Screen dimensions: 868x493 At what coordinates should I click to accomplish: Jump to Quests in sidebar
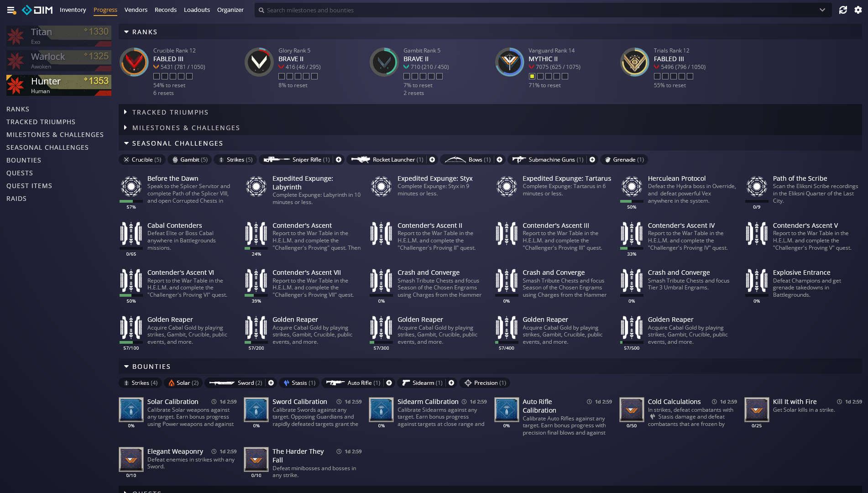point(20,173)
